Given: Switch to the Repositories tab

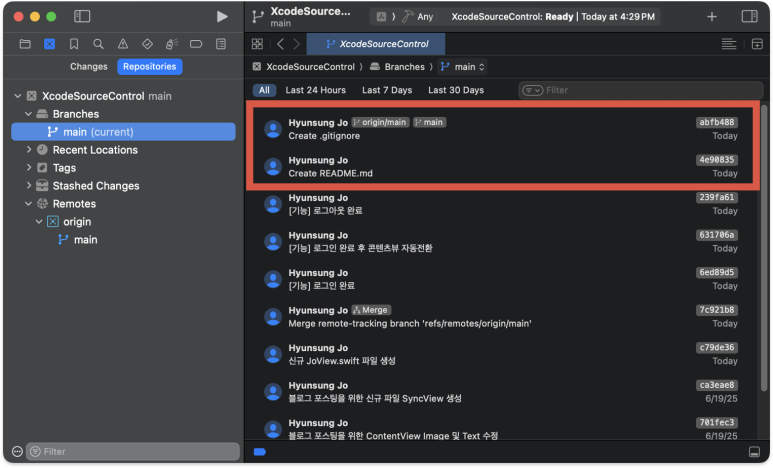Looking at the screenshot, I should tap(149, 67).
